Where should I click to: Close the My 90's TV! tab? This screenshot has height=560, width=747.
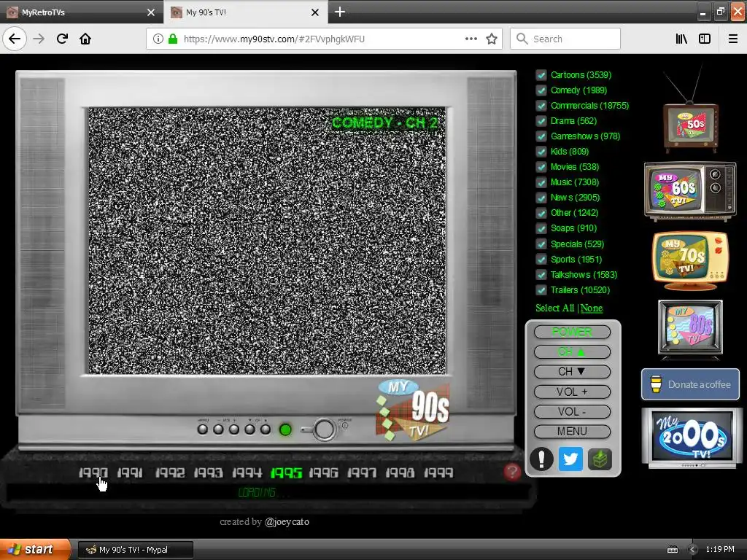pyautogui.click(x=315, y=12)
